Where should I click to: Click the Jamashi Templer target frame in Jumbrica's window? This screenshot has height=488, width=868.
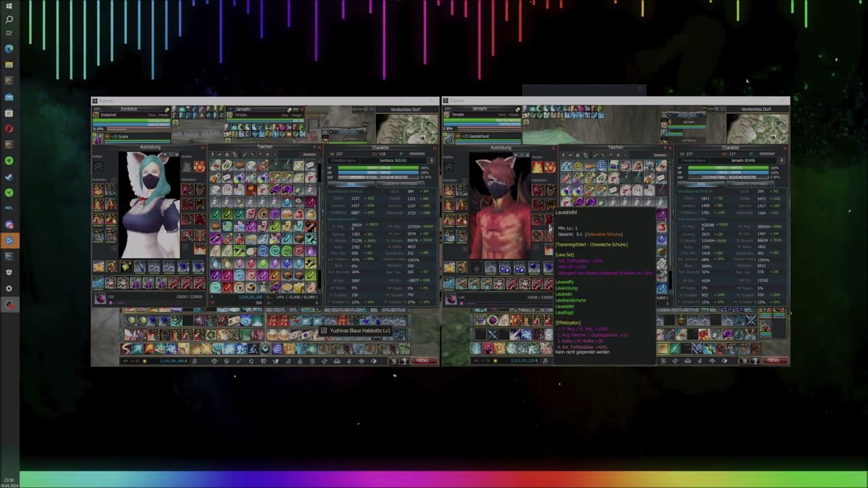coord(265,113)
